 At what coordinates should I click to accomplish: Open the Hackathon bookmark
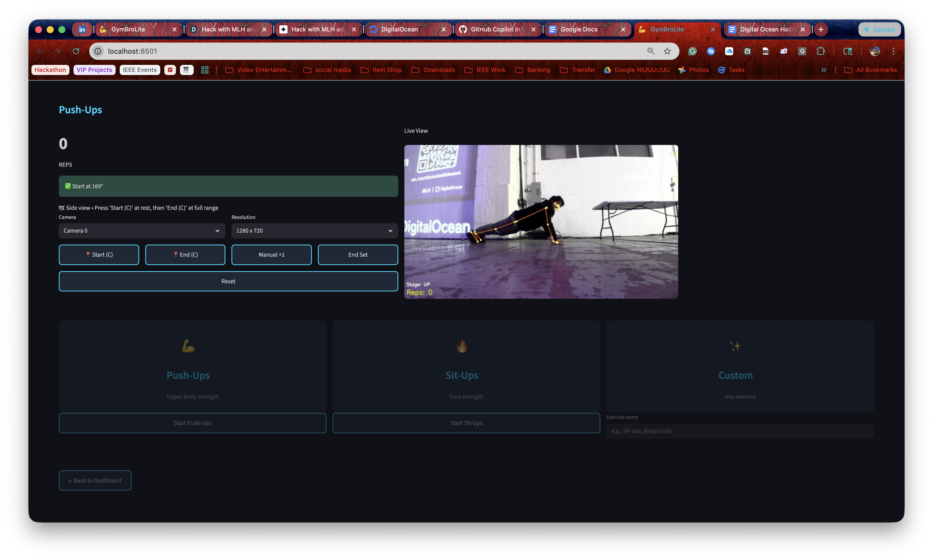(50, 70)
